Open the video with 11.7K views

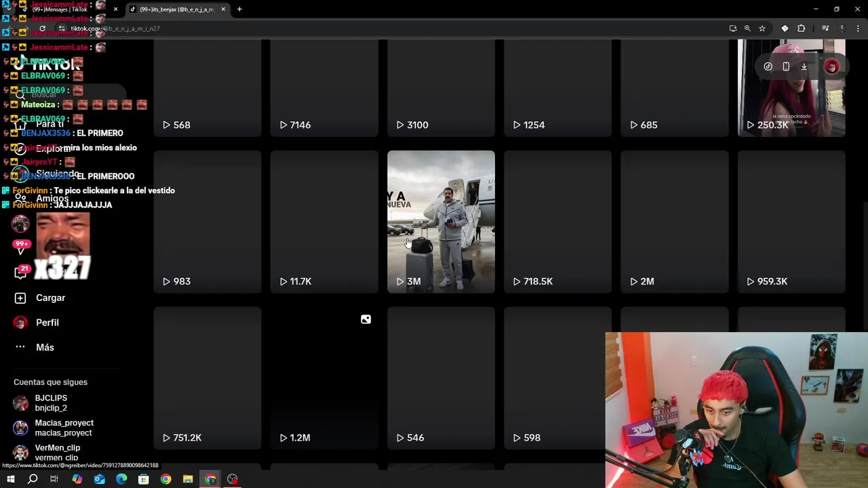click(x=324, y=222)
